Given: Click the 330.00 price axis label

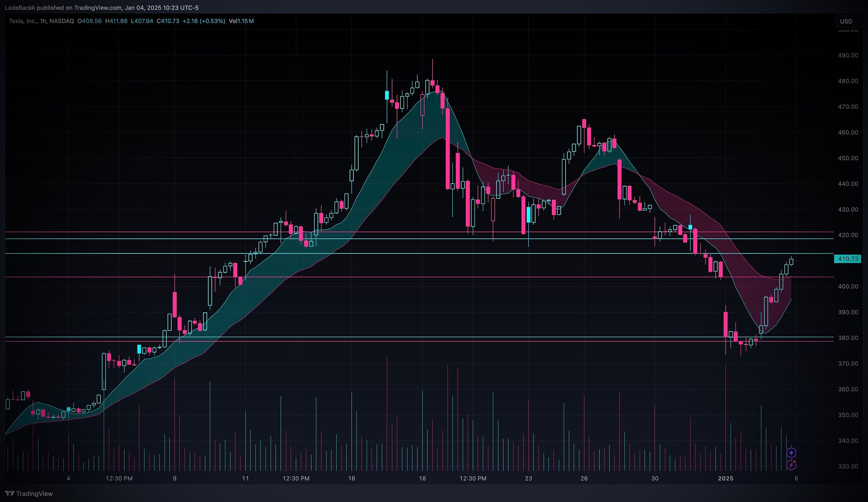Looking at the screenshot, I should click(x=848, y=466).
